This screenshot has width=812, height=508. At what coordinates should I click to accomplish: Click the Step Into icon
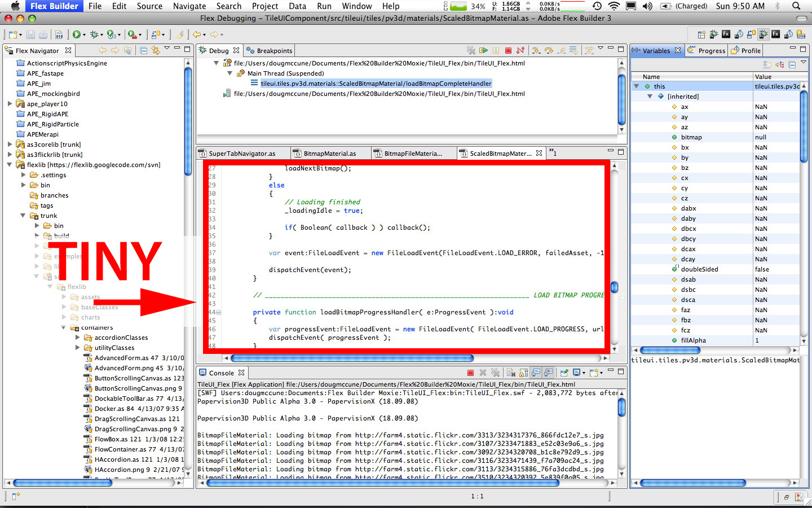pyautogui.click(x=536, y=50)
